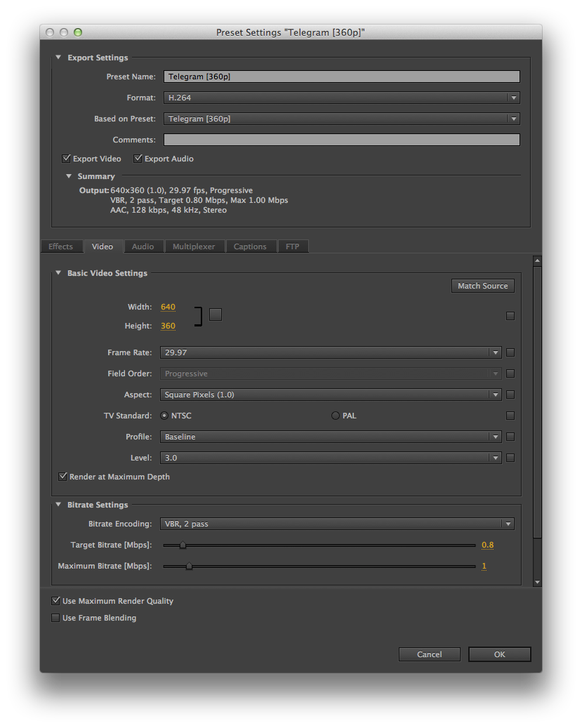Switch to the Effects tab
The height and width of the screenshot is (728, 582).
[61, 246]
